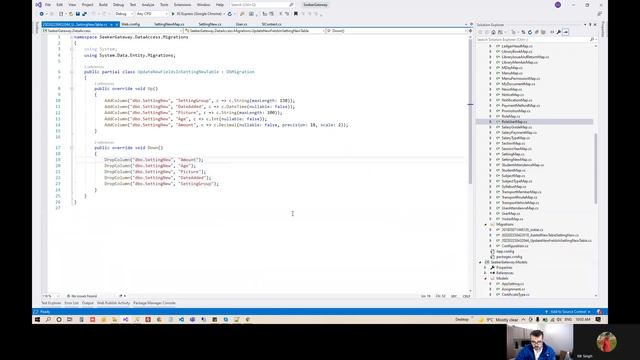Select SettingNewMap.cs in Solution Explorer
Viewport: 640px width, 360px height.
[x=516, y=160]
